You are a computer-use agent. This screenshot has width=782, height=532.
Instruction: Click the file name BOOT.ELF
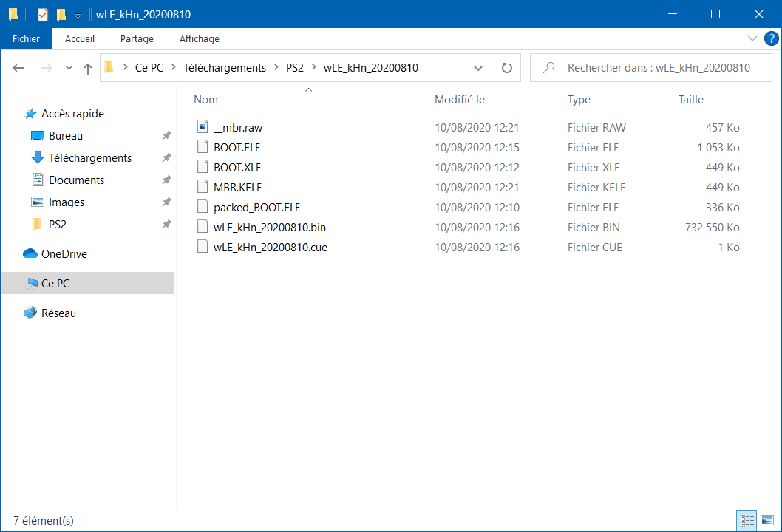click(x=237, y=148)
